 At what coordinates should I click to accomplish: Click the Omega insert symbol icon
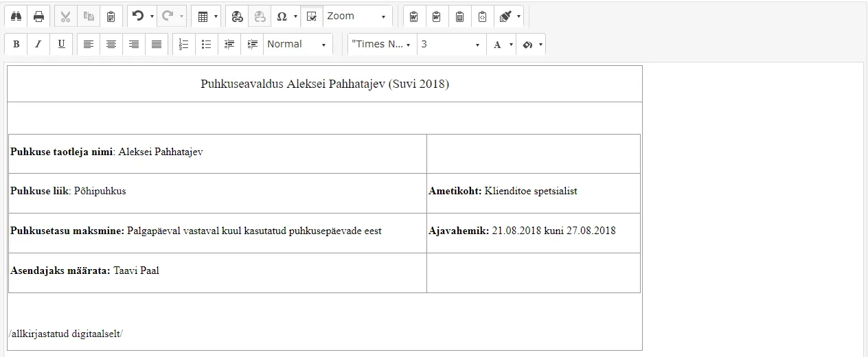tap(282, 16)
